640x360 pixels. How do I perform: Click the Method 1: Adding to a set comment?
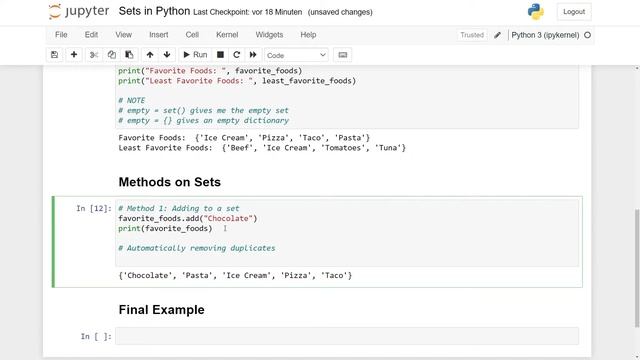pos(179,209)
